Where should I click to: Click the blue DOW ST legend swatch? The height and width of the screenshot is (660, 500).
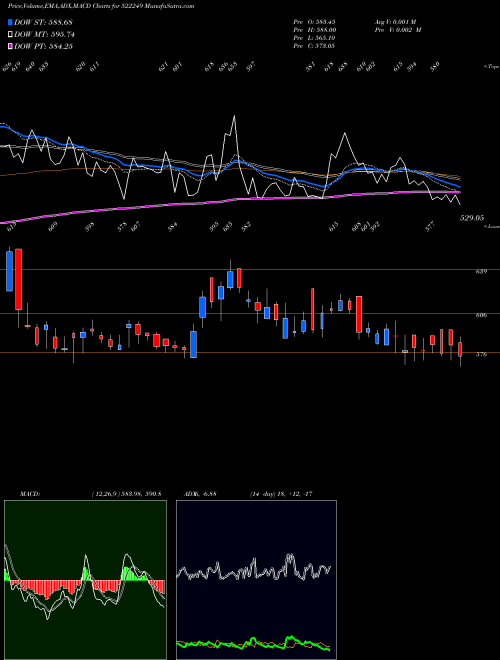11,22
